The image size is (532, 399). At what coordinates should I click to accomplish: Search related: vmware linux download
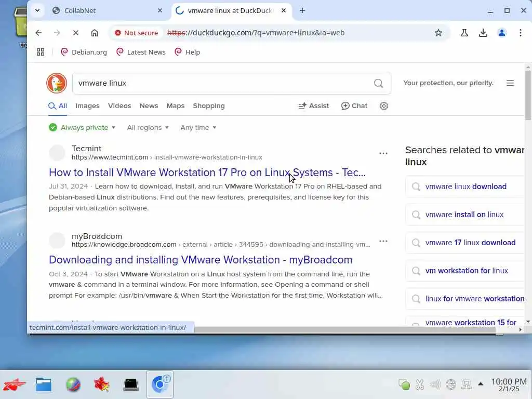point(465,187)
